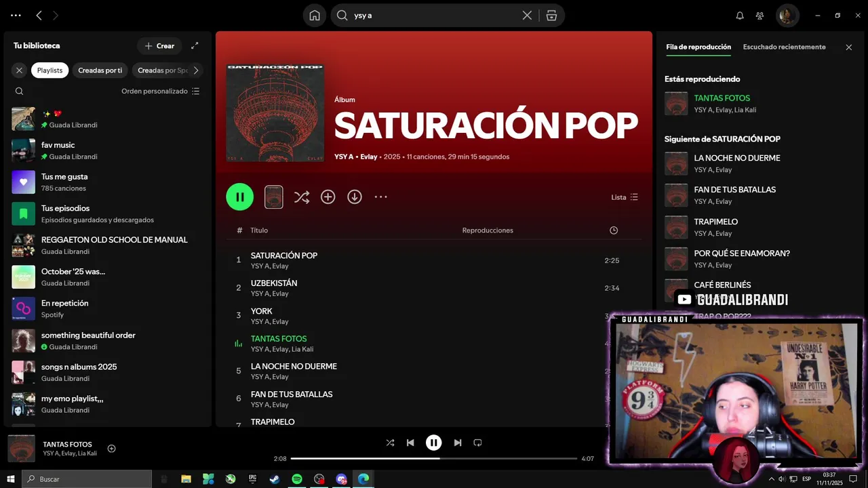Show more filter chips with right arrow
Viewport: 868px width, 488px height.
coord(196,70)
